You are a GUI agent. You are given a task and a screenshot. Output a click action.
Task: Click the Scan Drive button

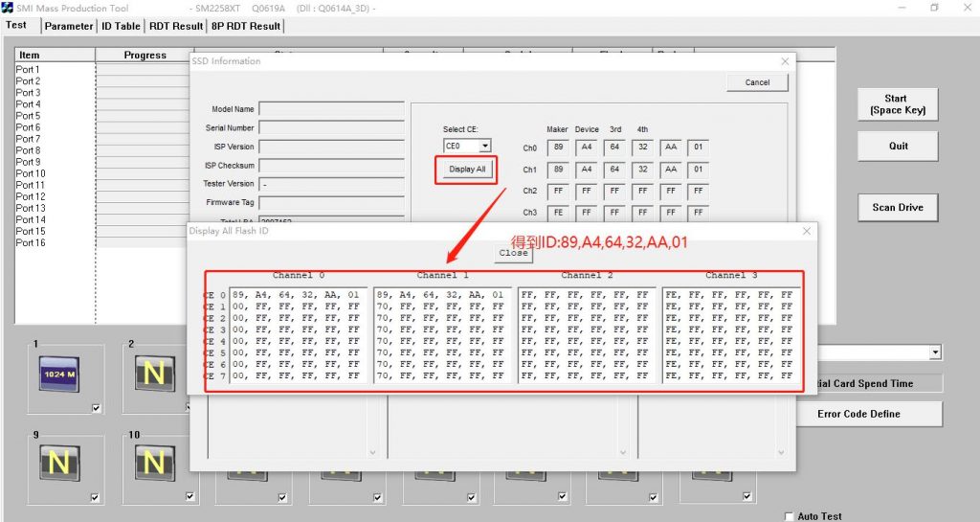coord(897,207)
